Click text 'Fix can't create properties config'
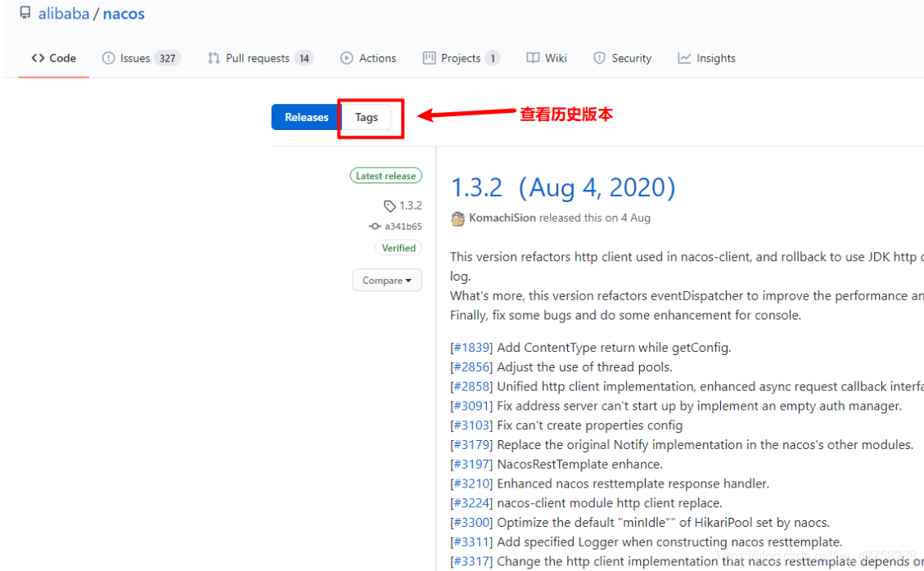The width and height of the screenshot is (924, 571). pos(590,425)
